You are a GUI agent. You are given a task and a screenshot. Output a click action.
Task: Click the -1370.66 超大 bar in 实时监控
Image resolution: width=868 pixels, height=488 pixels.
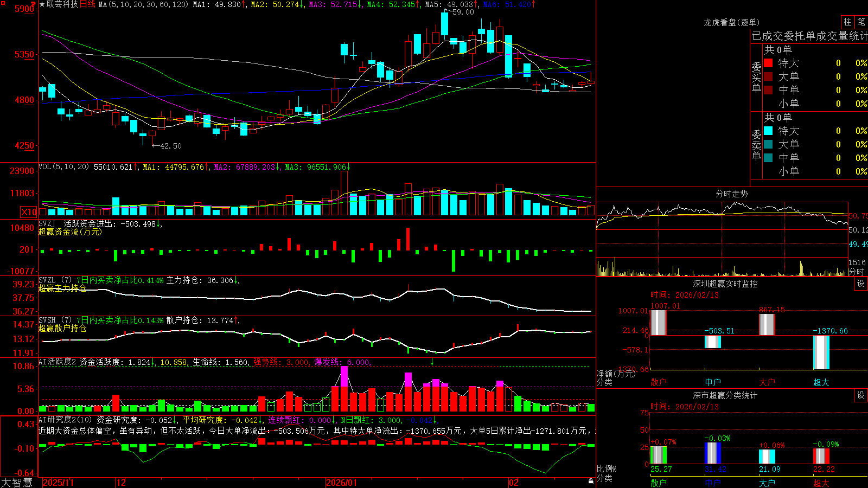[821, 352]
